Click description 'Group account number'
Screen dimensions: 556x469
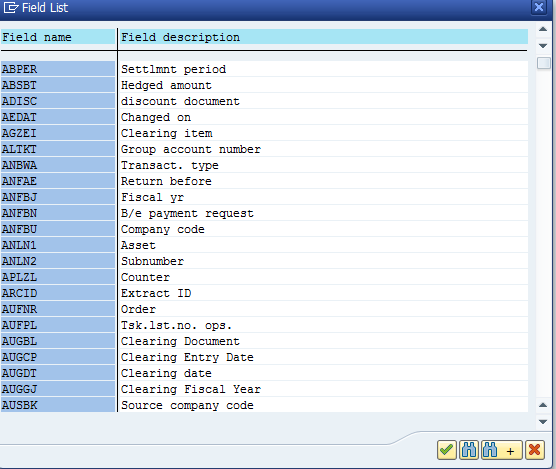tap(191, 149)
